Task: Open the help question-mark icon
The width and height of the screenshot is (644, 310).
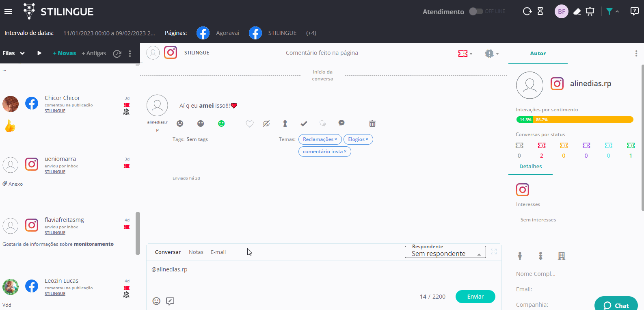Action: click(x=634, y=11)
